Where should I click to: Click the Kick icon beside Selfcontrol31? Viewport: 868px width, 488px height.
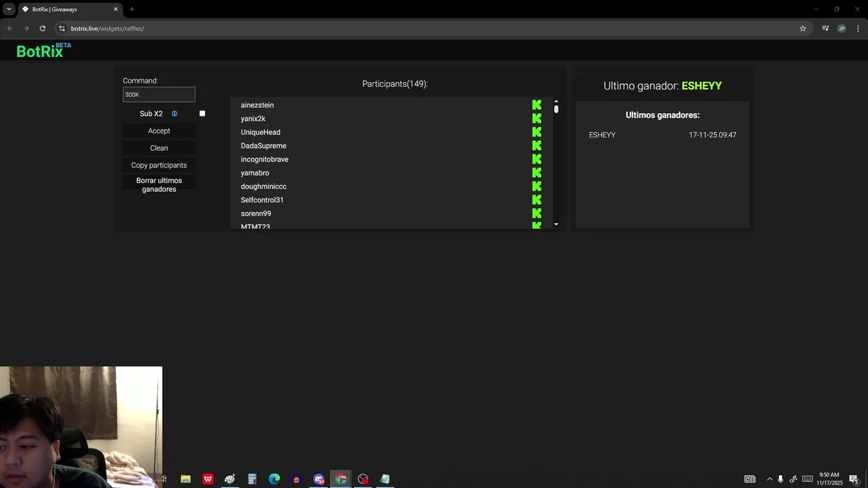(536, 200)
